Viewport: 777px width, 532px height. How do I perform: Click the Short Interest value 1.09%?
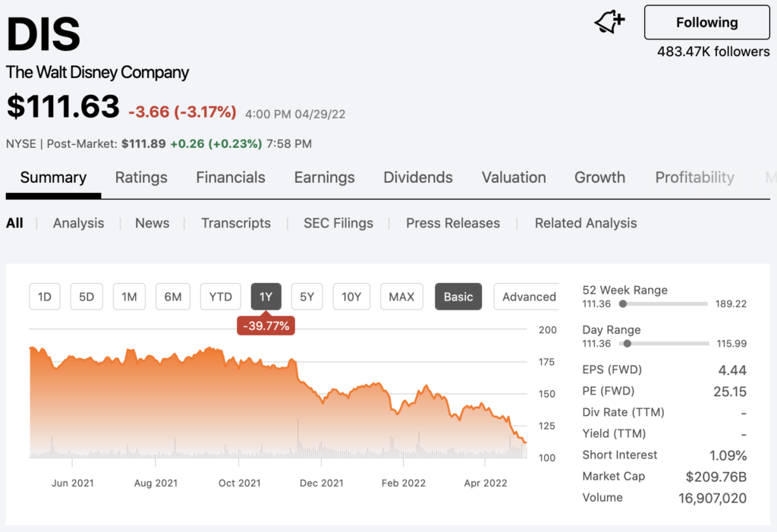[728, 455]
